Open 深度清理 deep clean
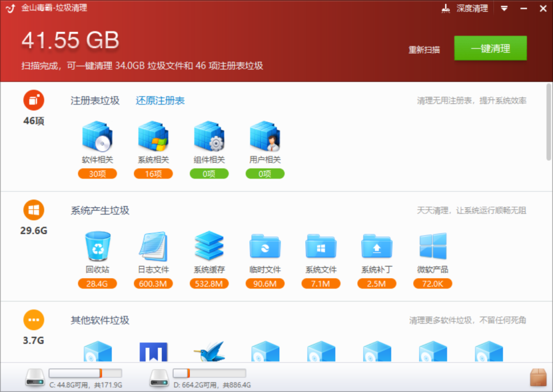The width and height of the screenshot is (553, 392). (x=465, y=8)
